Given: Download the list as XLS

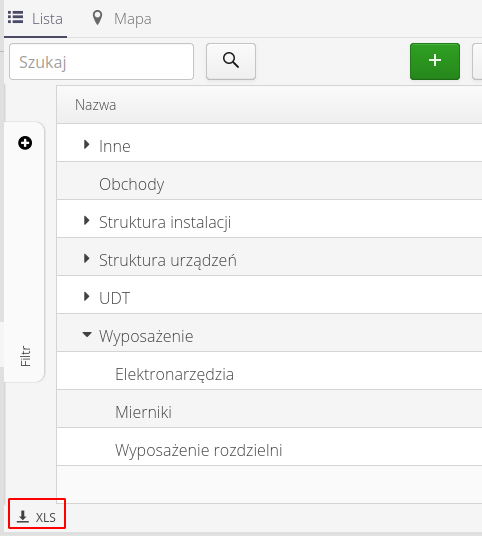Looking at the screenshot, I should [37, 517].
